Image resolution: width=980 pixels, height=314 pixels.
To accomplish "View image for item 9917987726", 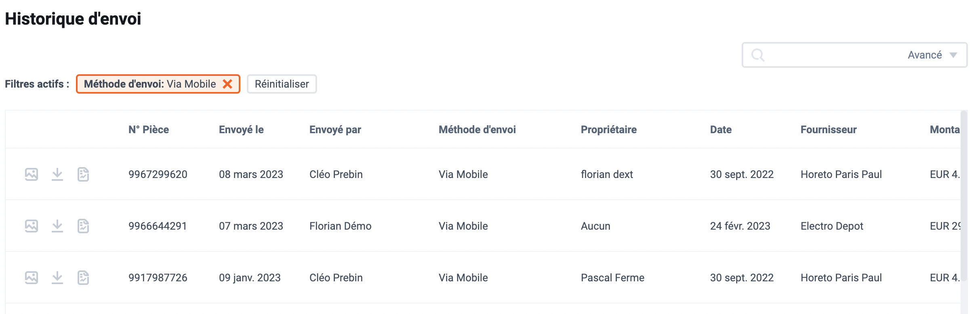I will (x=32, y=278).
